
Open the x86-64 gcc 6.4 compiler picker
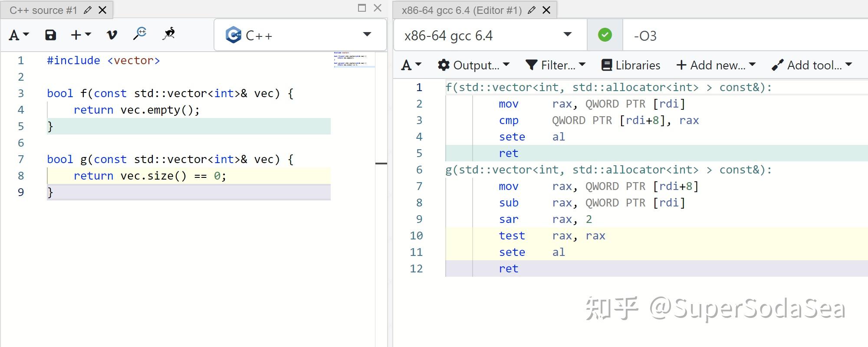pos(490,35)
